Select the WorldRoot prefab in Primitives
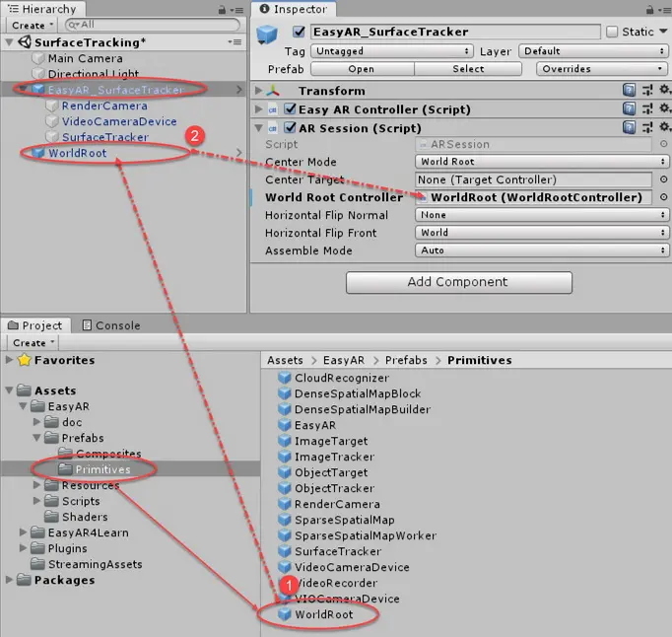672x637 pixels. coord(316,614)
